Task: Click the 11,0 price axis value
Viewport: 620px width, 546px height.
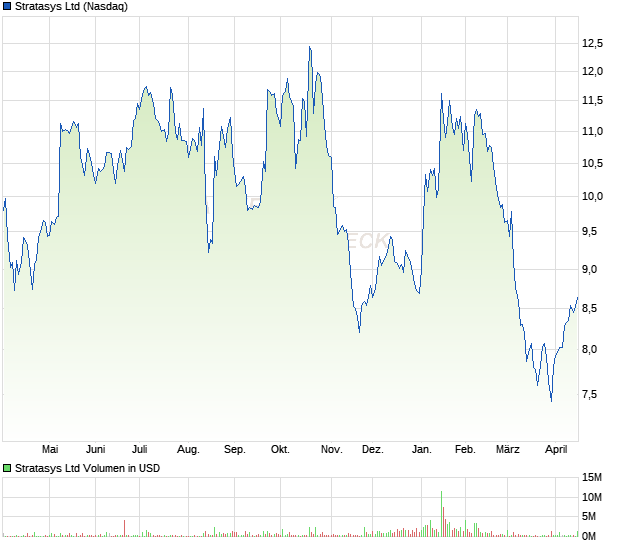Action: tap(592, 131)
